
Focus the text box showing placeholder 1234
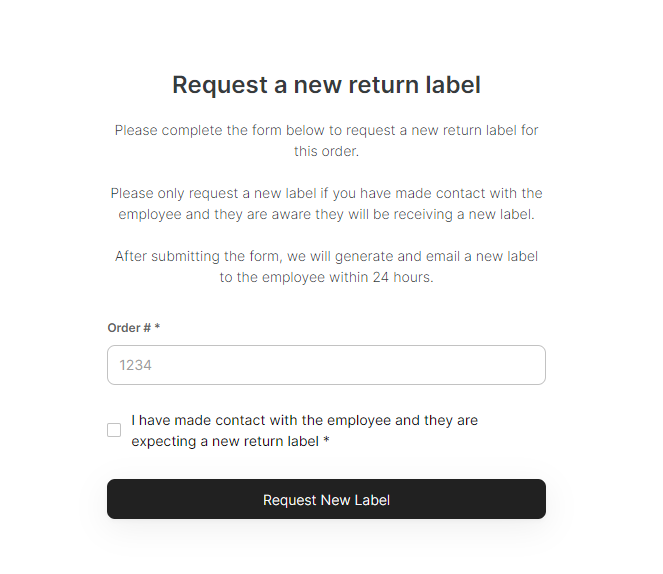(x=326, y=365)
